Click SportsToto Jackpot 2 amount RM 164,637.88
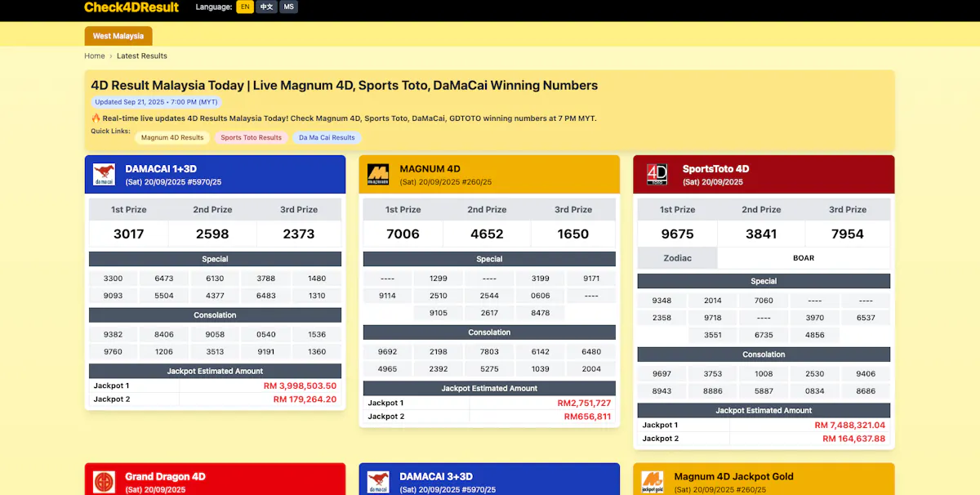Image resolution: width=980 pixels, height=495 pixels. coord(853,439)
